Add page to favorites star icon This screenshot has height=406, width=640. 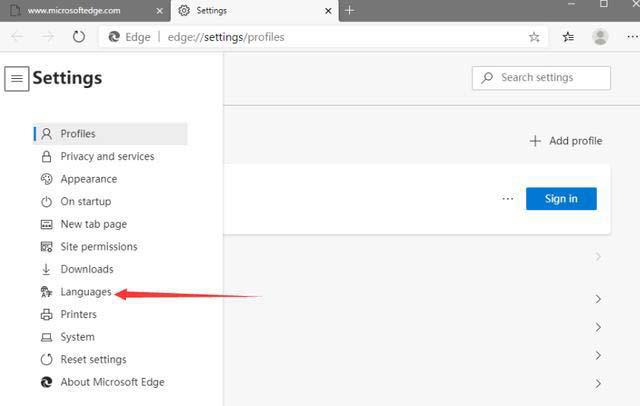534,37
